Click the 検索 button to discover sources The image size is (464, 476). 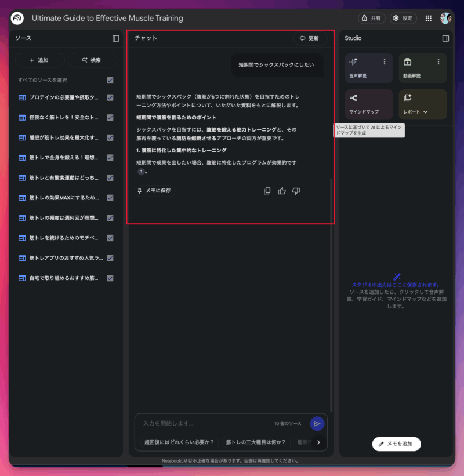[92, 60]
